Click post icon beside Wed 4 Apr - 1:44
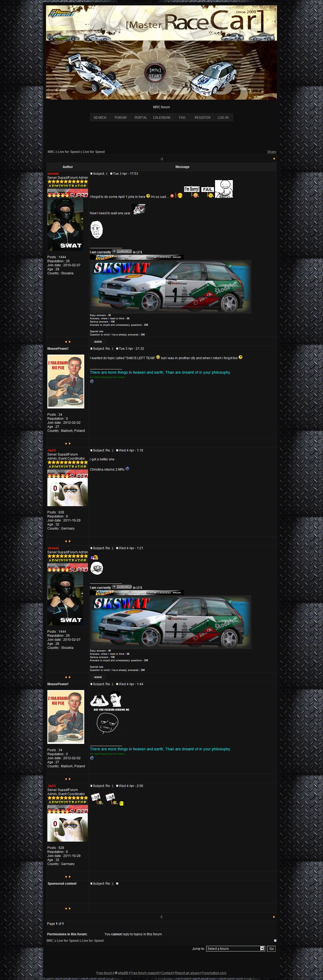This screenshot has height=980, width=323. click(91, 684)
